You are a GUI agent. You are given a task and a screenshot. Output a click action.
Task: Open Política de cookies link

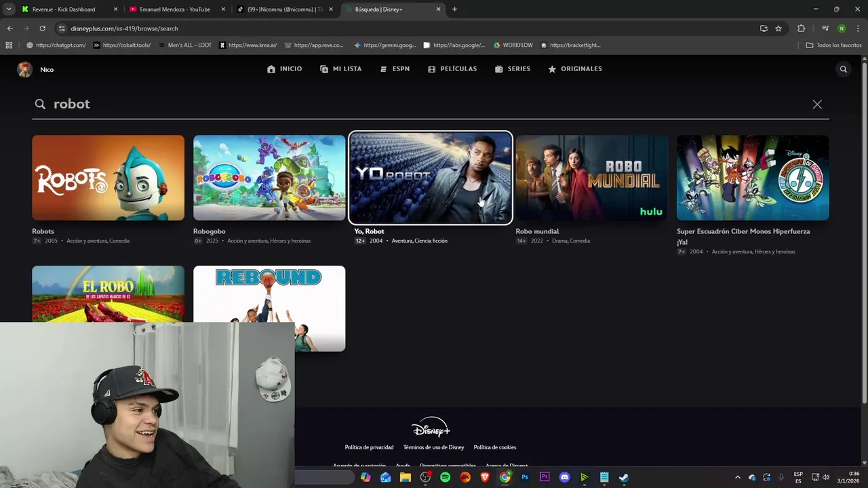pos(495,447)
